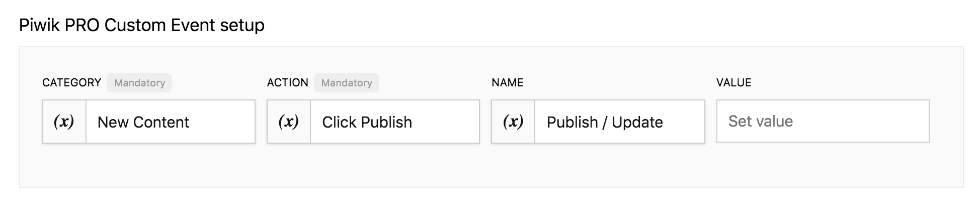Select the Name input with Publish / Update
Image resolution: width=980 pixels, height=220 pixels.
pos(619,122)
